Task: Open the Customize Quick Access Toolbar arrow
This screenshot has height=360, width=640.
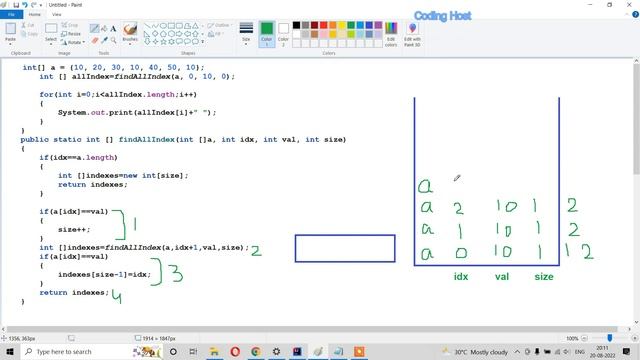Action: click(x=41, y=5)
